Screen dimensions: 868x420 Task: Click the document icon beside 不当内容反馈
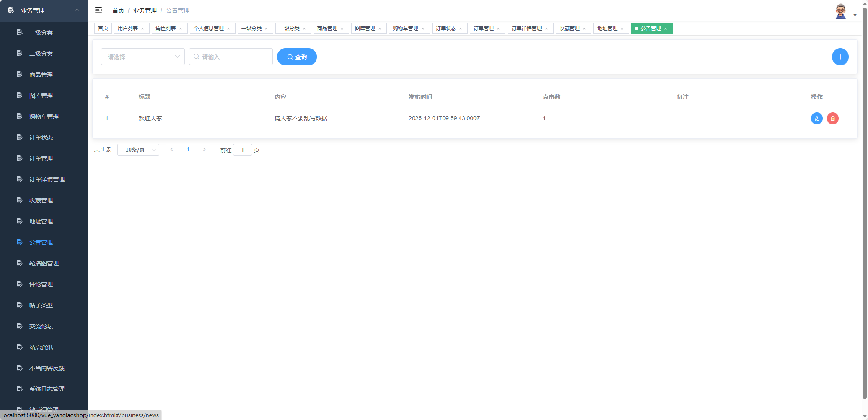(19, 368)
